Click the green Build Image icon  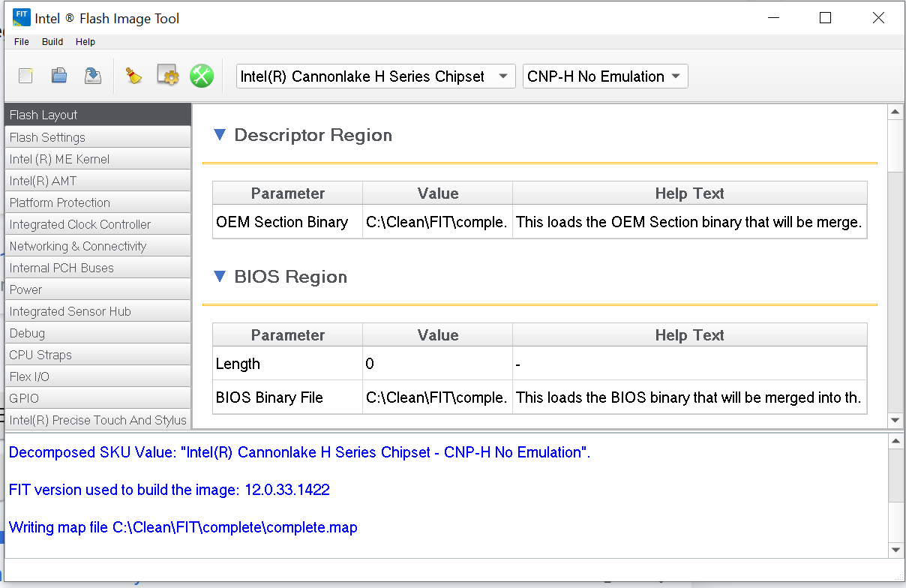tap(201, 76)
